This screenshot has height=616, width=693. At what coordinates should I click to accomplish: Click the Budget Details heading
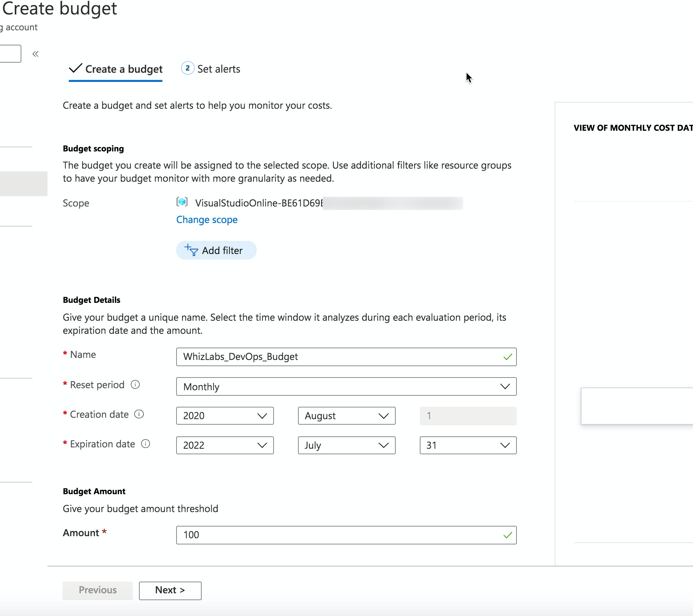(92, 300)
